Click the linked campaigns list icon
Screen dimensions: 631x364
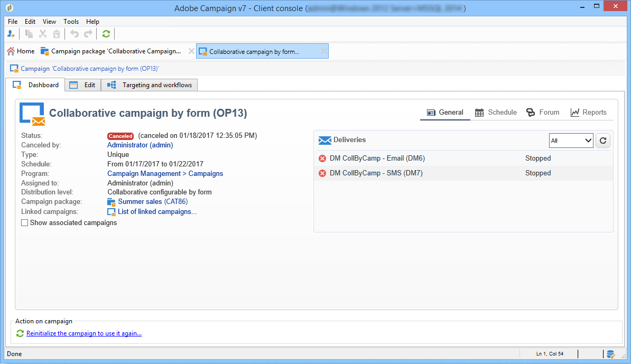[112, 212]
